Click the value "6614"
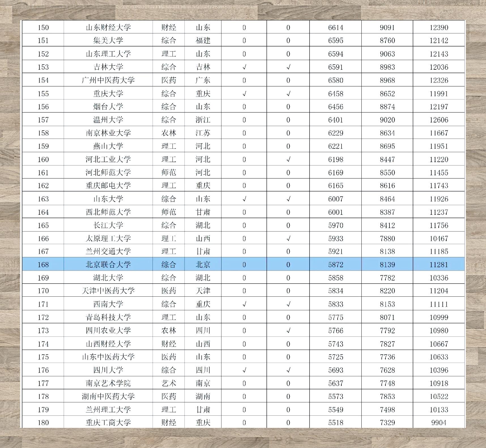This screenshot has height=448, width=486. coord(336,27)
